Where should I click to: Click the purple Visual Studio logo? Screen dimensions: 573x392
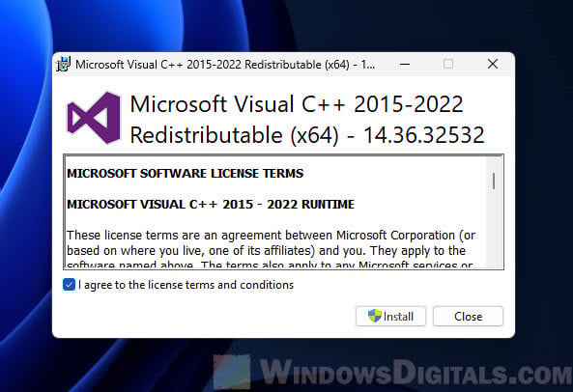94,118
